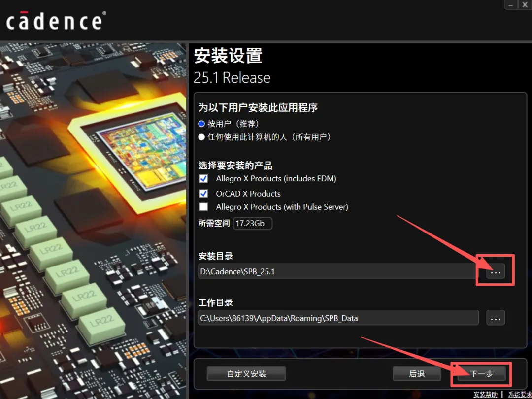Click the 为以下用户安装此应用程序 label
The height and width of the screenshot is (399, 532).
258,108
